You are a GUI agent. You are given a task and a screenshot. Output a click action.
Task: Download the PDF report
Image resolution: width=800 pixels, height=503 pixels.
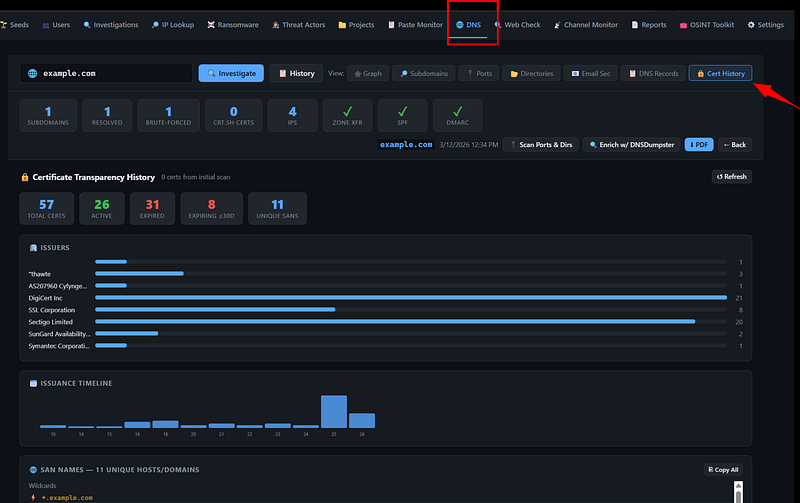(x=699, y=144)
